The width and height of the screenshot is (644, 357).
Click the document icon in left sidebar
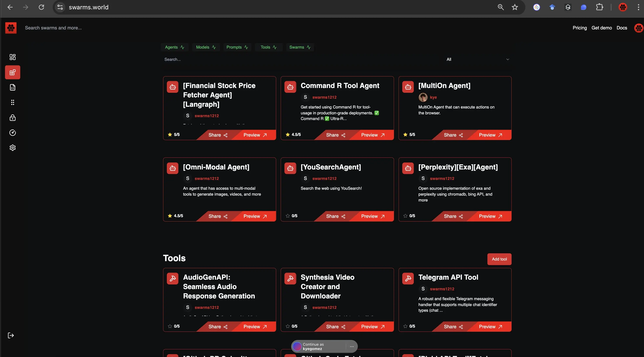(12, 88)
